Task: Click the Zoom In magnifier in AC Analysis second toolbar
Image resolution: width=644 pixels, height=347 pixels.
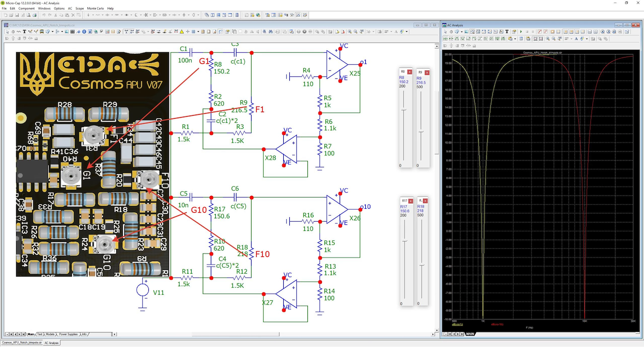Action: (548, 39)
